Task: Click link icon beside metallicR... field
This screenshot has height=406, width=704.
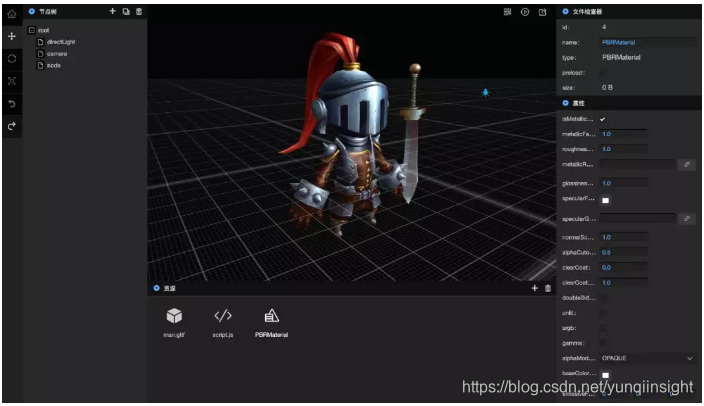Action: [x=686, y=164]
